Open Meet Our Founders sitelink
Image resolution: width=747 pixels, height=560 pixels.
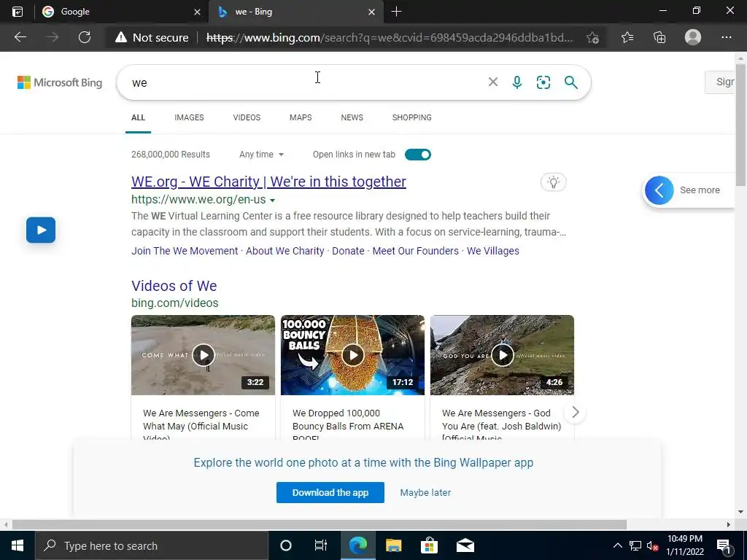tap(415, 251)
